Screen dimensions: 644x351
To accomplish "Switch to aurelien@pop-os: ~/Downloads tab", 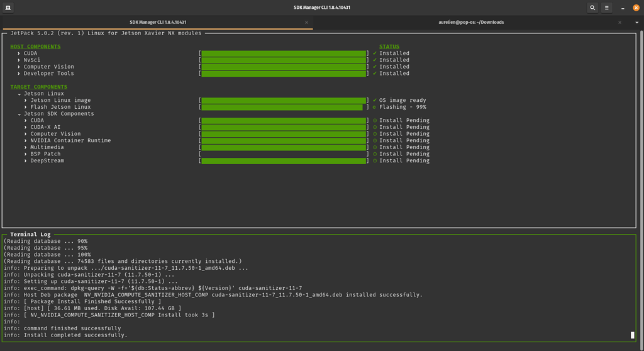I will click(471, 23).
